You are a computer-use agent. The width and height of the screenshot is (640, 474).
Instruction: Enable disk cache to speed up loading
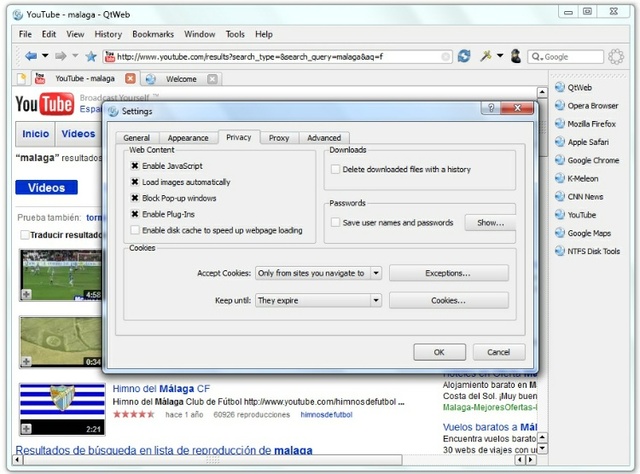pos(135,230)
